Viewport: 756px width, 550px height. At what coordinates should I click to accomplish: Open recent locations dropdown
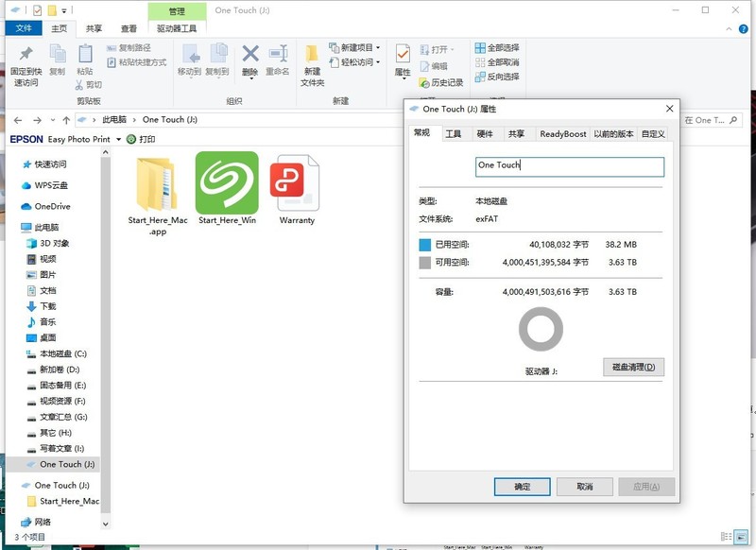point(53,120)
